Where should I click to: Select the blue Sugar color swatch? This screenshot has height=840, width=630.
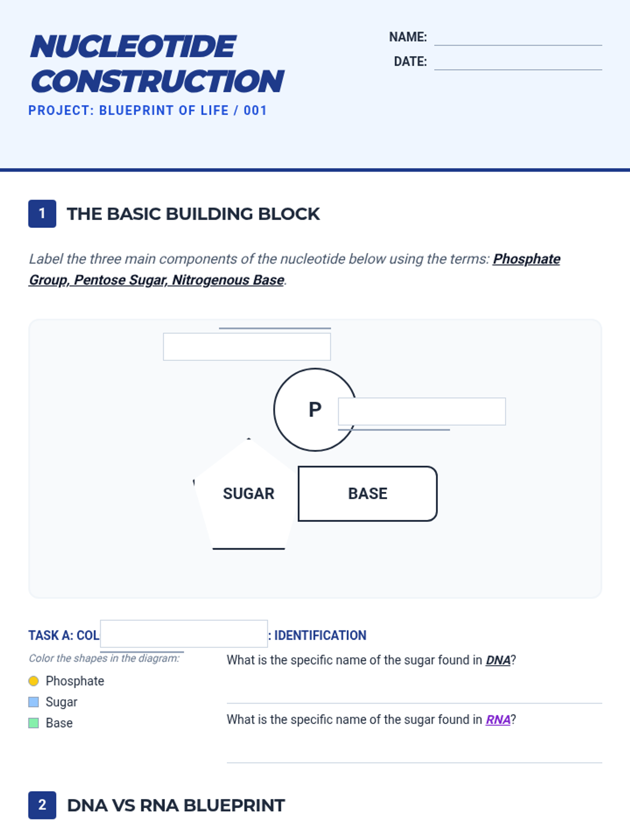[34, 702]
